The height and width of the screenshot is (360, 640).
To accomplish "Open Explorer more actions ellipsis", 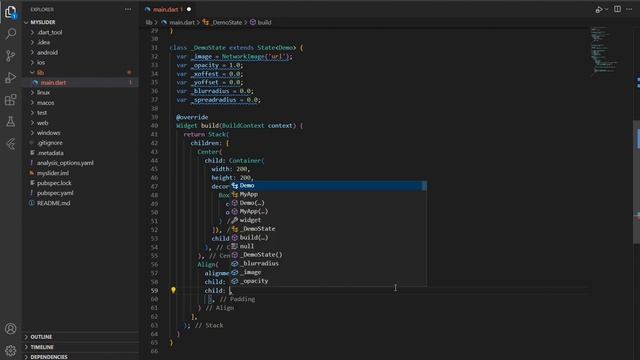I will click(128, 9).
